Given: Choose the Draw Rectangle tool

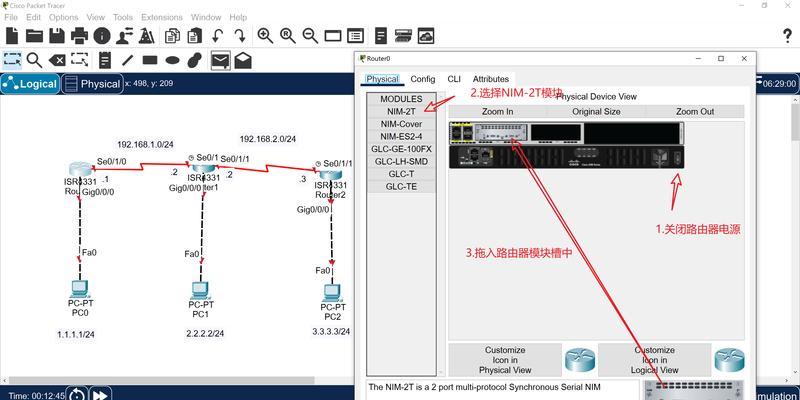Looking at the screenshot, I should (x=150, y=60).
